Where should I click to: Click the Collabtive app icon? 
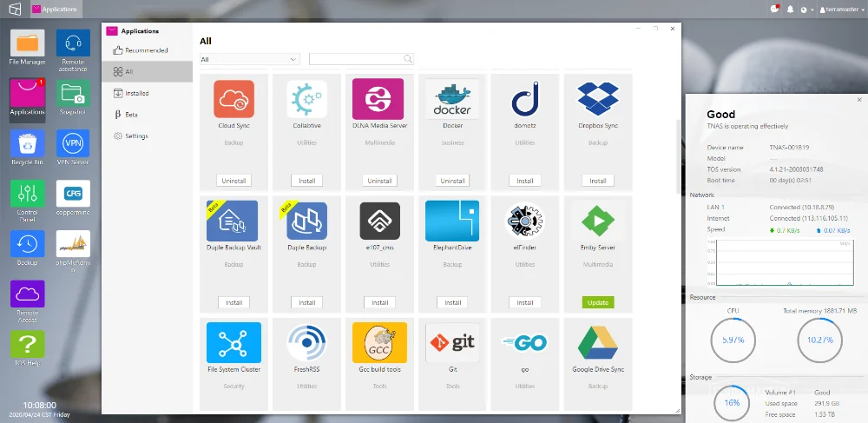pyautogui.click(x=306, y=99)
